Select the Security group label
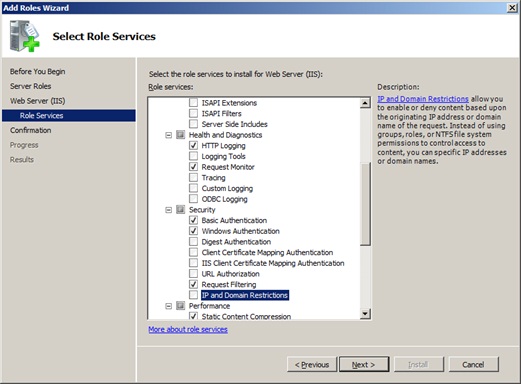The width and height of the screenshot is (521, 384). pos(202,209)
